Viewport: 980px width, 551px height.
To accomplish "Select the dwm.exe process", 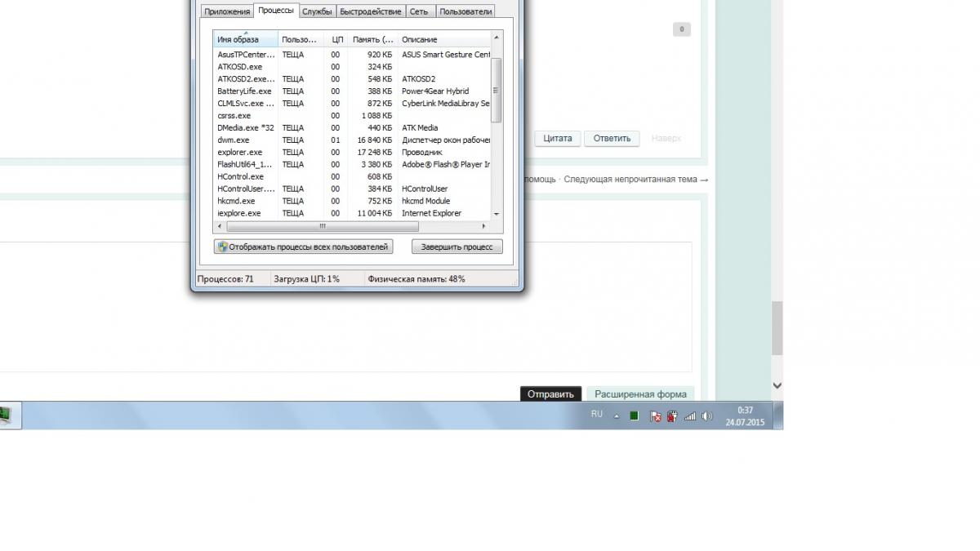I will pos(352,140).
